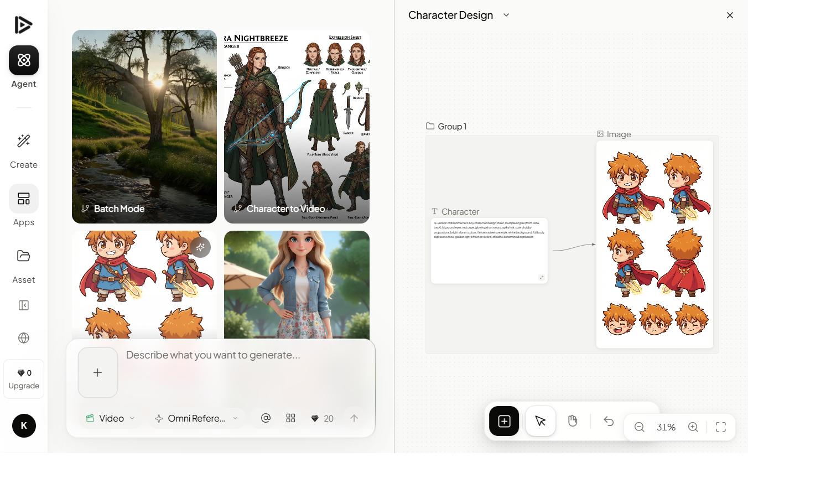Select the pan (hand) tool on canvas
This screenshot has width=831, height=504.
573,420
